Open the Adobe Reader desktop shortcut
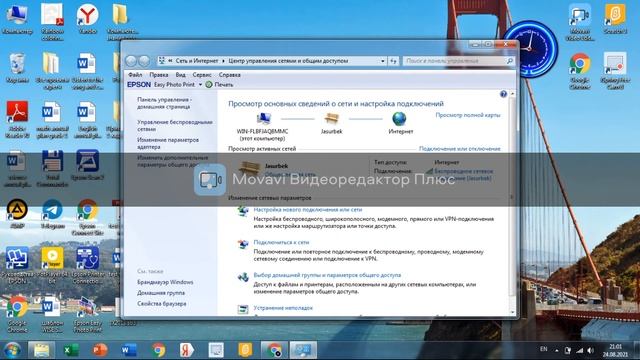The image size is (640, 360). 17,119
